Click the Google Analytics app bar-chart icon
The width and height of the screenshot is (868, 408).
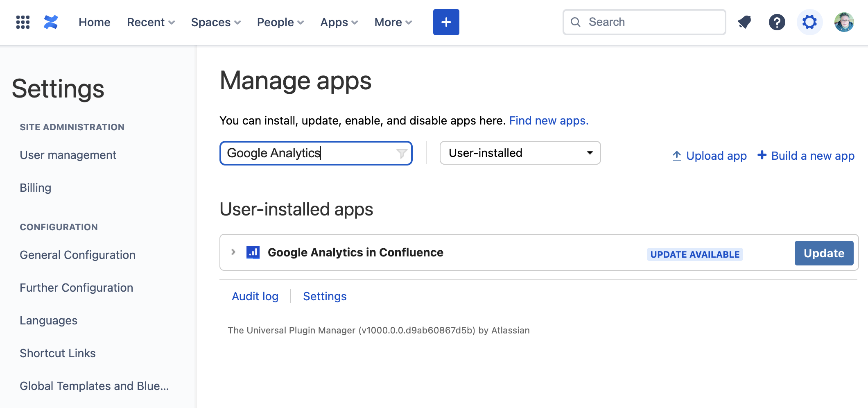[x=253, y=252]
